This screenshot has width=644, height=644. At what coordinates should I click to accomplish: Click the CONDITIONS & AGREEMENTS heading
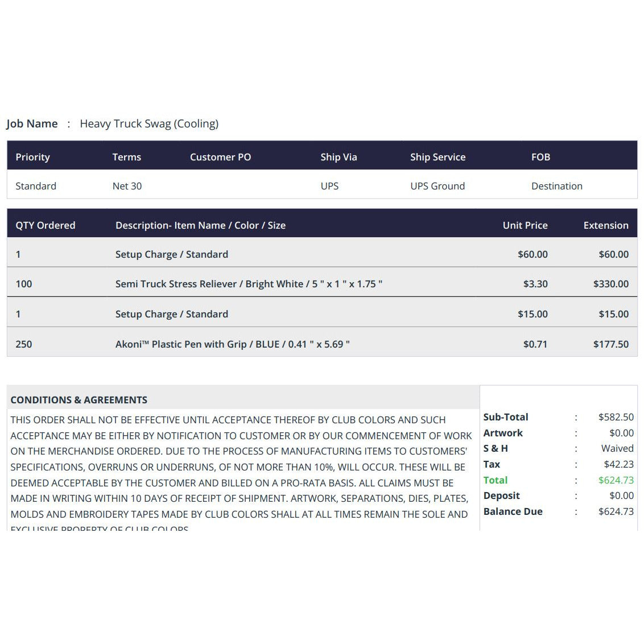(x=79, y=400)
